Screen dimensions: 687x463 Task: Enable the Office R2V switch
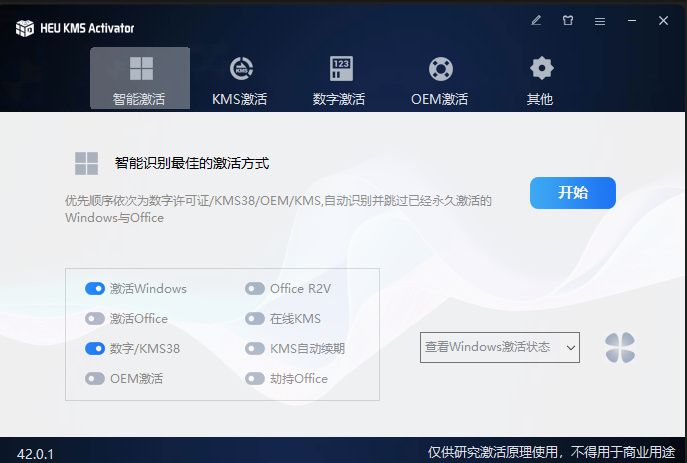[255, 289]
